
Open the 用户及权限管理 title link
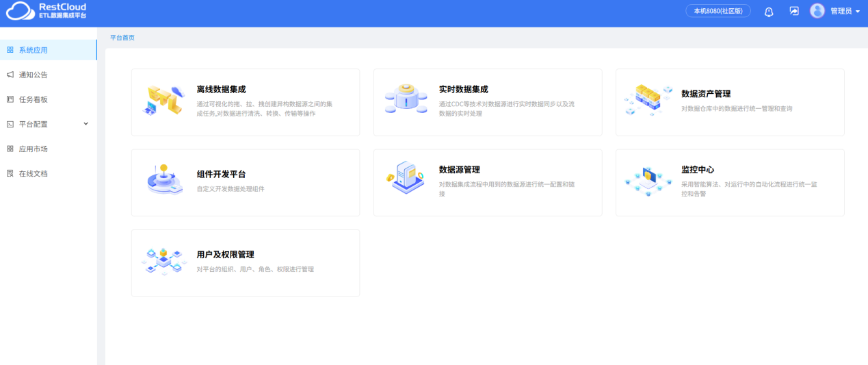(225, 254)
